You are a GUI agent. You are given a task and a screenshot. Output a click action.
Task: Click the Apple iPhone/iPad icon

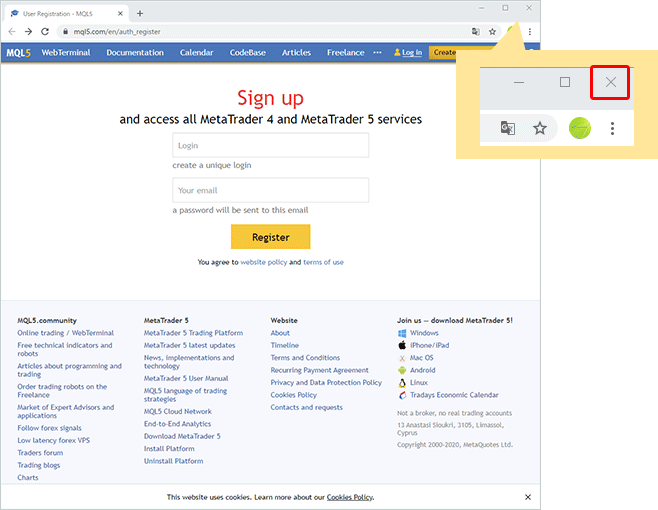tap(402, 345)
